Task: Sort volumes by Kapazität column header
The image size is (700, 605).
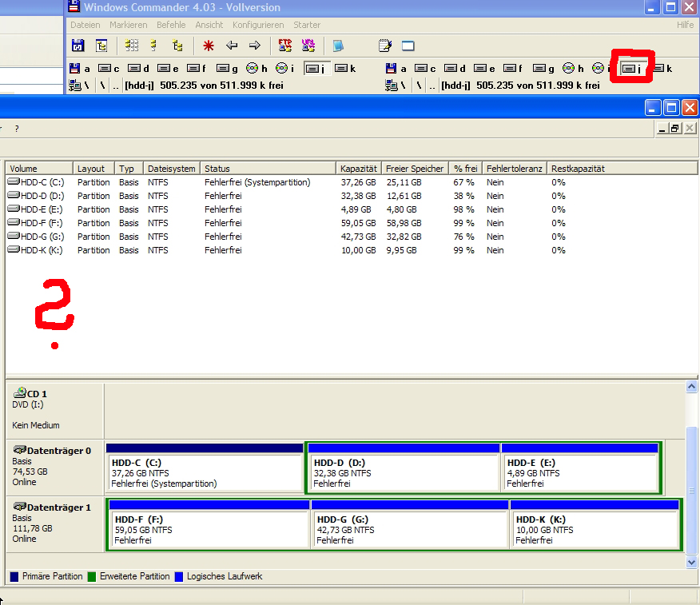Action: click(x=358, y=169)
